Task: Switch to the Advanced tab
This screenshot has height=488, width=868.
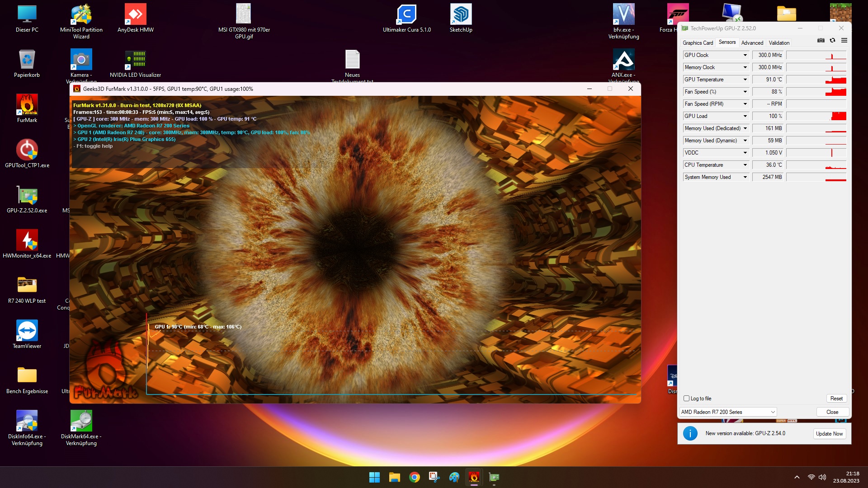Action: point(752,43)
